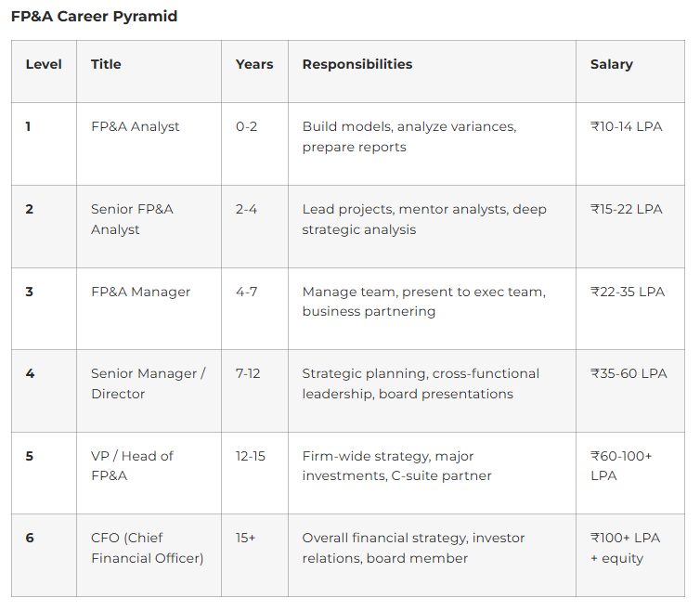This screenshot has width=700, height=611.
Task: Click the Level column header
Action: 44,64
